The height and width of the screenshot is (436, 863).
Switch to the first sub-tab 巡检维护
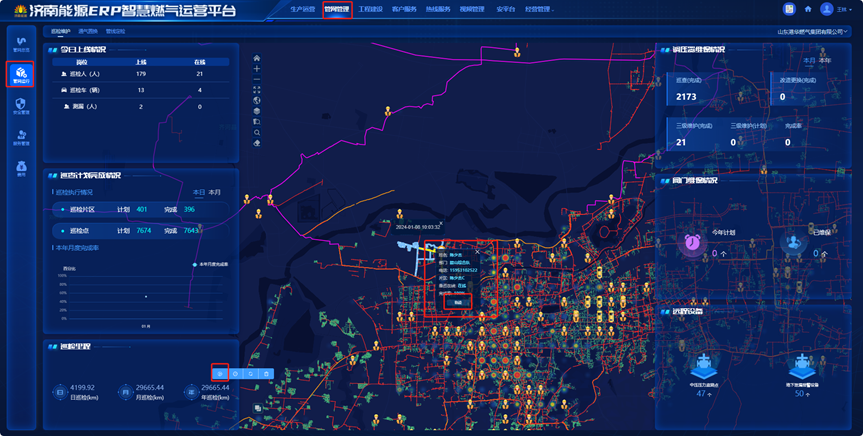[61, 31]
